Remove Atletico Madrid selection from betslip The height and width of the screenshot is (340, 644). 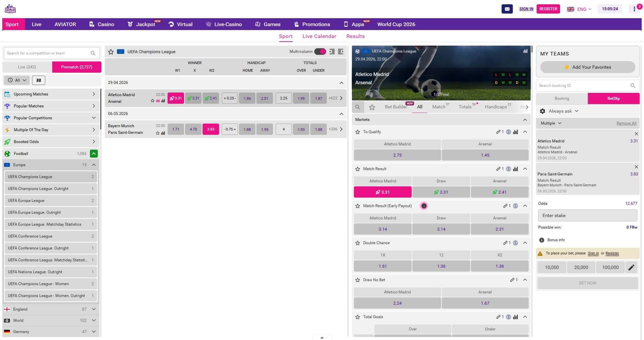pos(636,134)
